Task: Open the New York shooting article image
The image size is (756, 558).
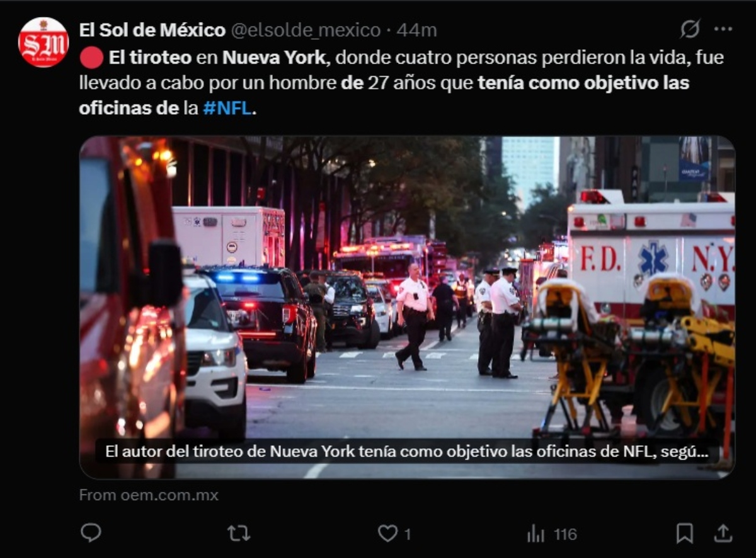Action: (407, 307)
